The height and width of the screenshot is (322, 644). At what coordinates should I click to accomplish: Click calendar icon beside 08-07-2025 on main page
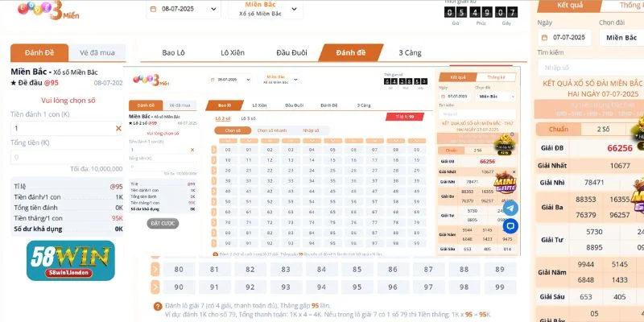pos(153,9)
